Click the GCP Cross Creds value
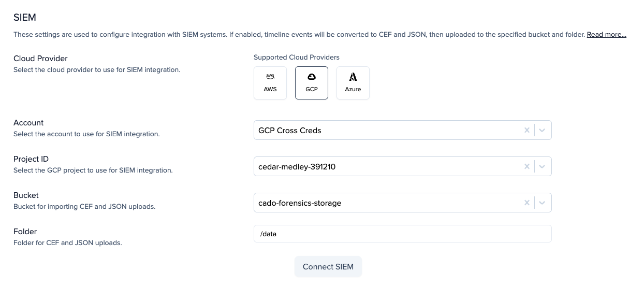Image resolution: width=644 pixels, height=300 pixels. [x=290, y=130]
